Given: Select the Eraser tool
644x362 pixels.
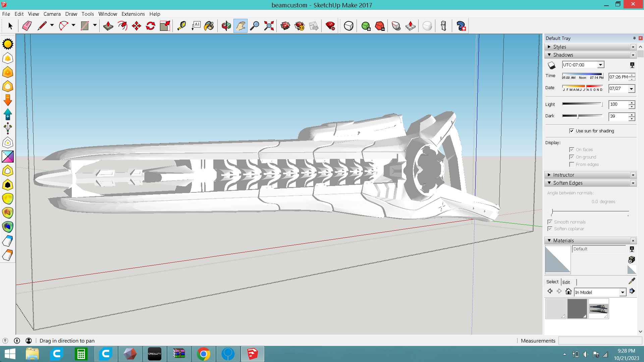Looking at the screenshot, I should [27, 26].
